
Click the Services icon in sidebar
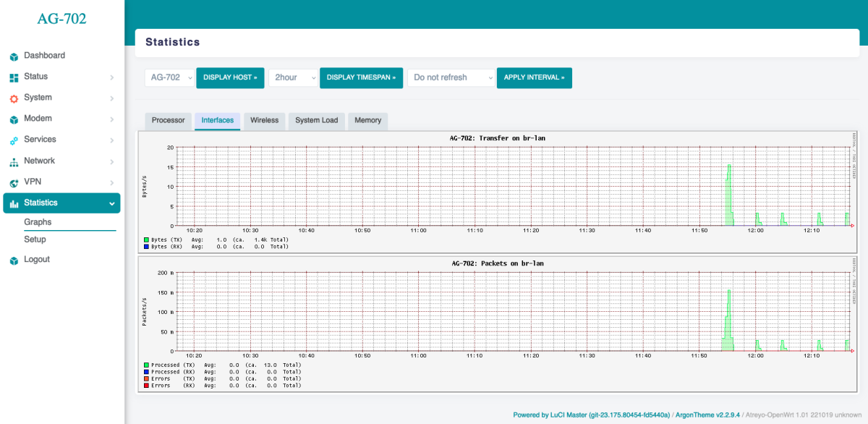tap(14, 140)
